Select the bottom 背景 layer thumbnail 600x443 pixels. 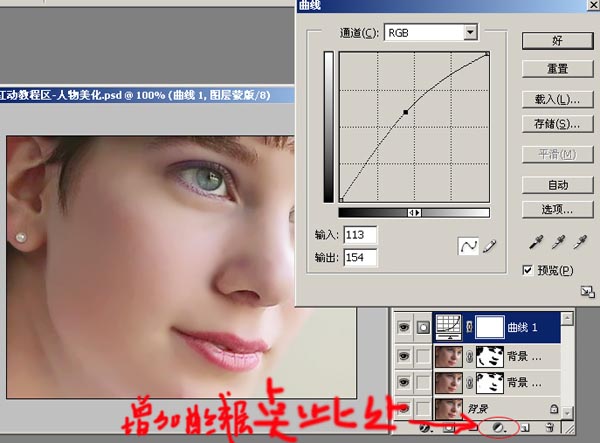tap(449, 409)
